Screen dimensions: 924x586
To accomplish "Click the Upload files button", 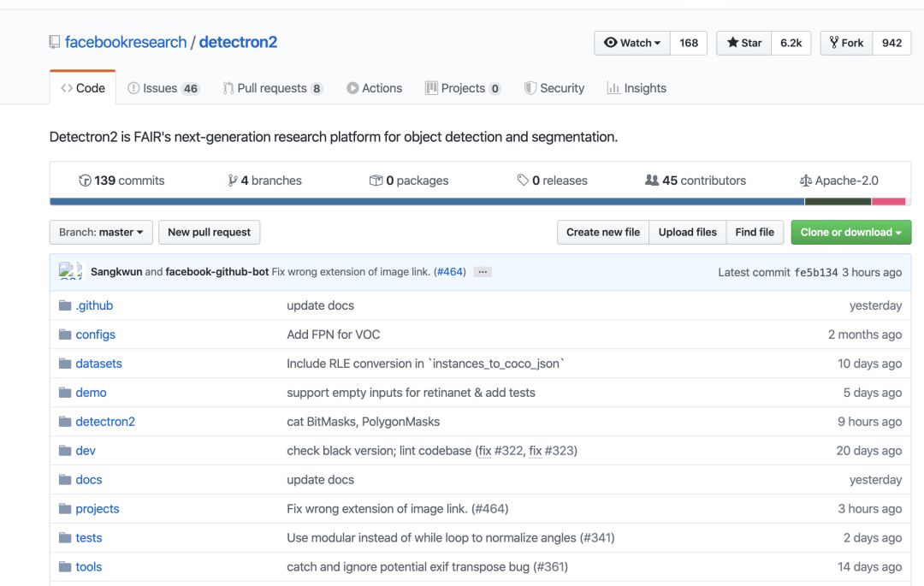I will pos(688,232).
